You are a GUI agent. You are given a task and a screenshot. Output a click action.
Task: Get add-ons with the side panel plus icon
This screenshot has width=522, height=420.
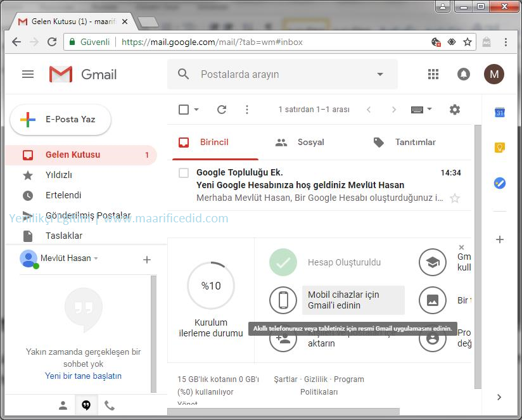click(x=500, y=239)
